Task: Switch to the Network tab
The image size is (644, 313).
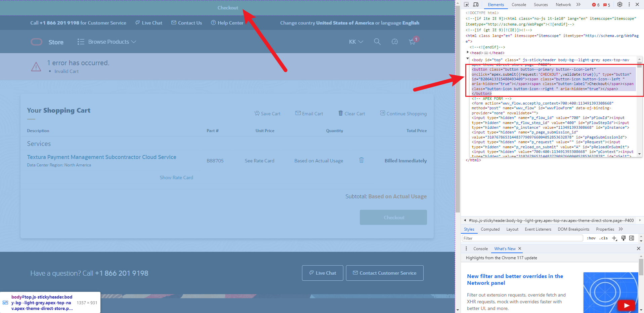Action: coord(563,5)
